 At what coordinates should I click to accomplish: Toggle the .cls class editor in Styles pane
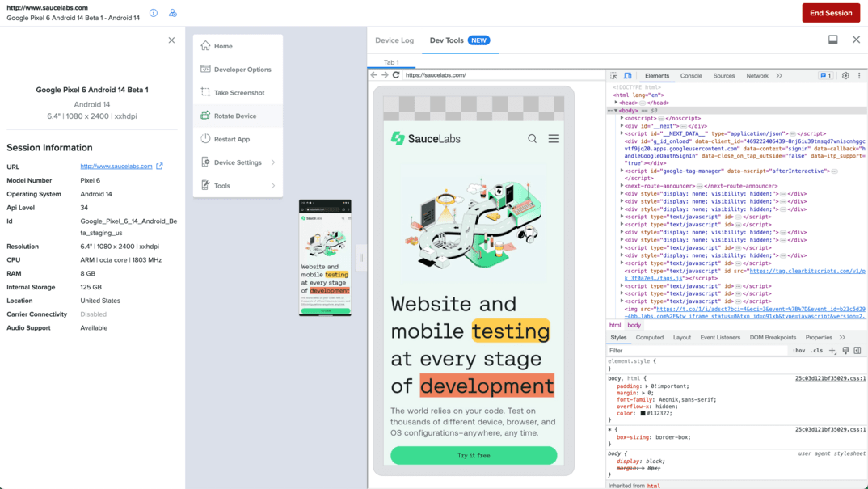(x=815, y=350)
